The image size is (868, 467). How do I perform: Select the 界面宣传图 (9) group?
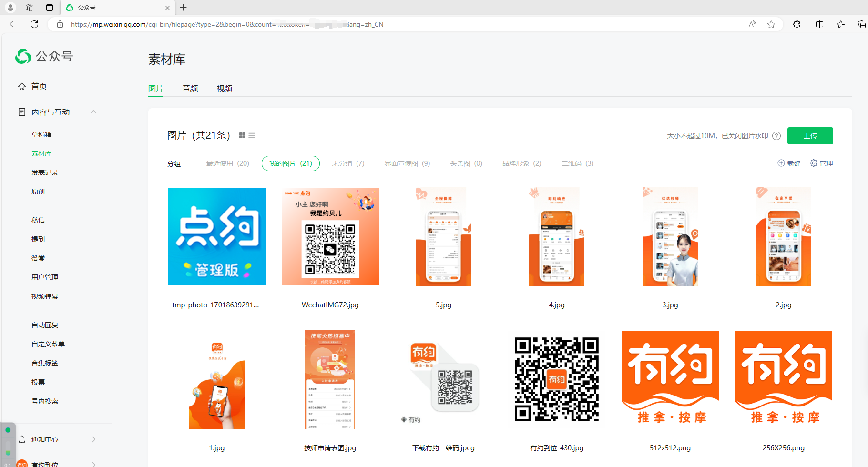click(x=408, y=163)
